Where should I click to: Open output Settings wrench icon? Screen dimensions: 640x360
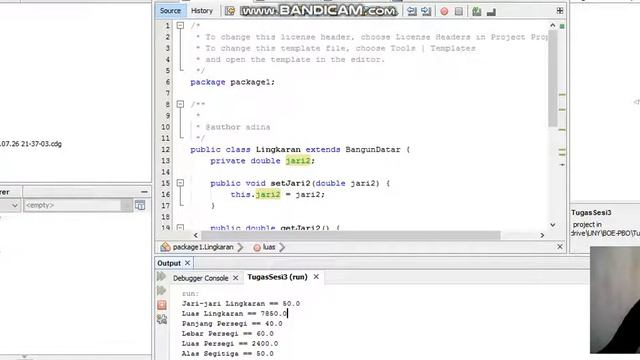[x=162, y=319]
